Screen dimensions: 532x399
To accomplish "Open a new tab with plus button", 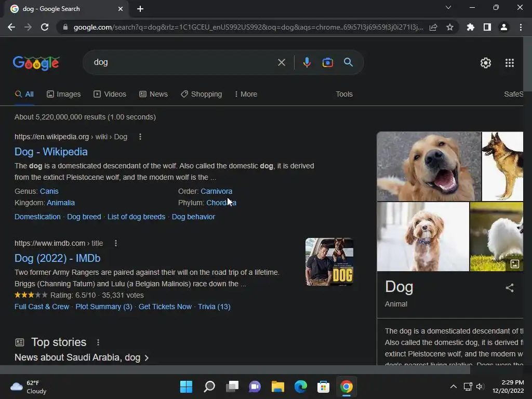I will (140, 9).
